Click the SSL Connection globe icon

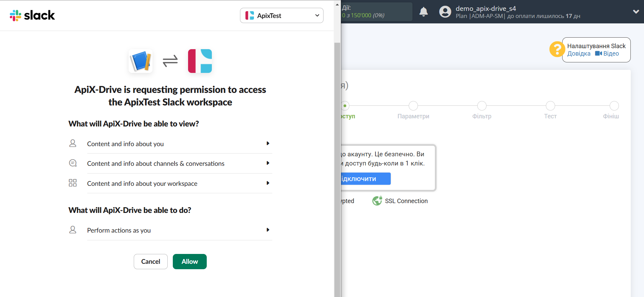(377, 201)
